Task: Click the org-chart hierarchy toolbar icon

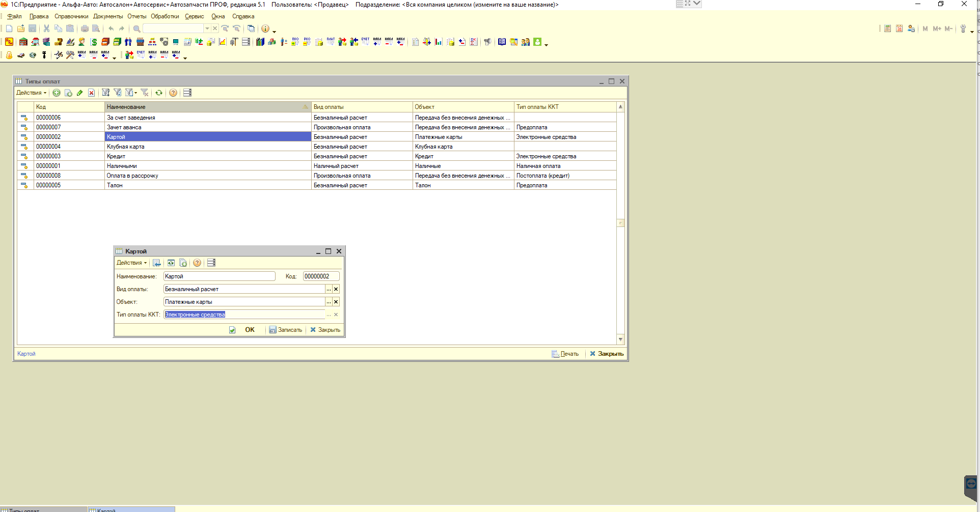Action: coord(152,42)
